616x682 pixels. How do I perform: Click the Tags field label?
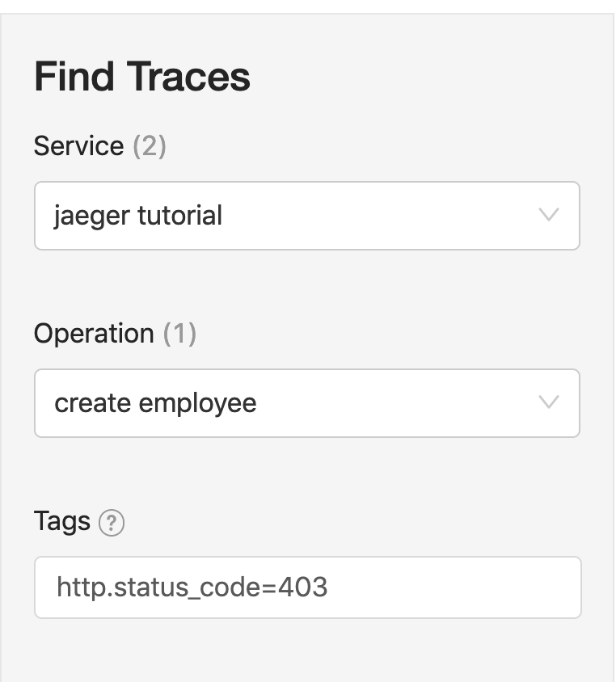[x=62, y=521]
